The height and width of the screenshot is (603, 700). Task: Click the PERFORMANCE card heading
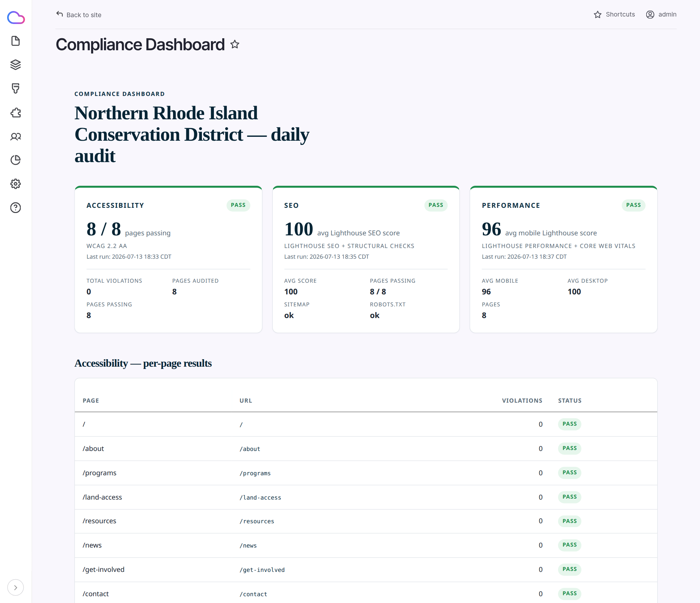(511, 206)
